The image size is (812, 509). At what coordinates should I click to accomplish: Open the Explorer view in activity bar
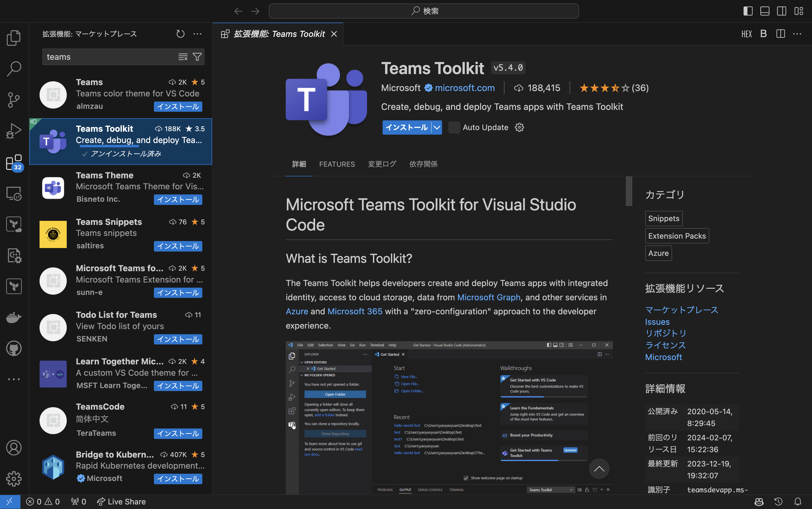(x=14, y=38)
